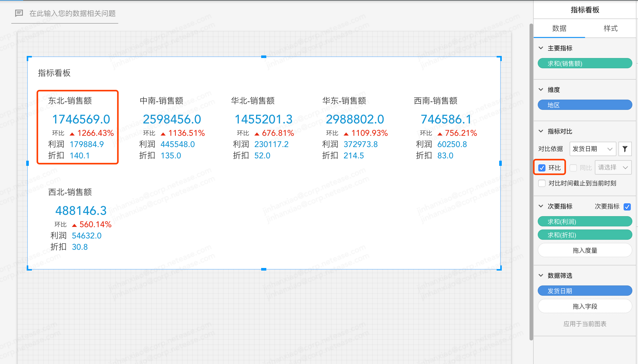638x364 pixels.
Task: Select the 数据 tab
Action: pos(559,28)
